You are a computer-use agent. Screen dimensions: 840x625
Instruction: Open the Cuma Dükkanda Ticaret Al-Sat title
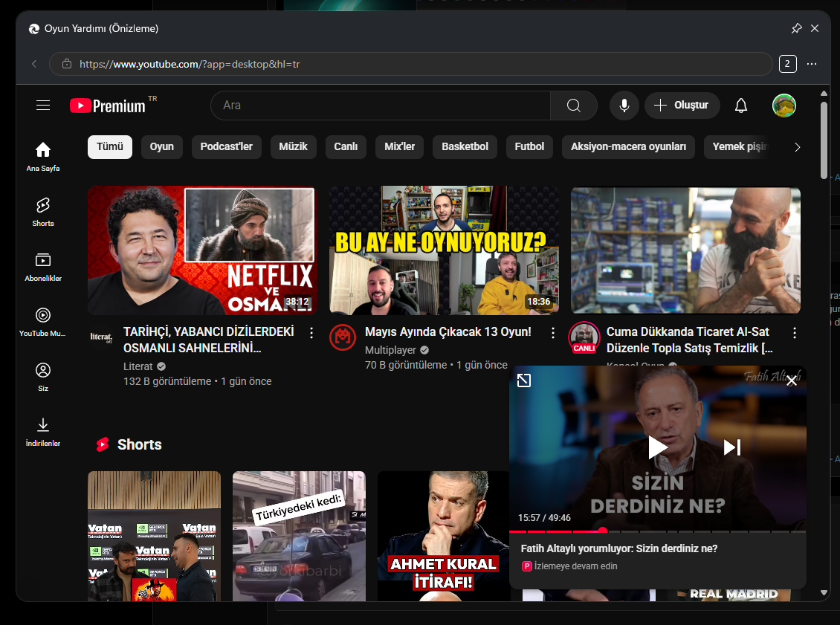pyautogui.click(x=689, y=340)
